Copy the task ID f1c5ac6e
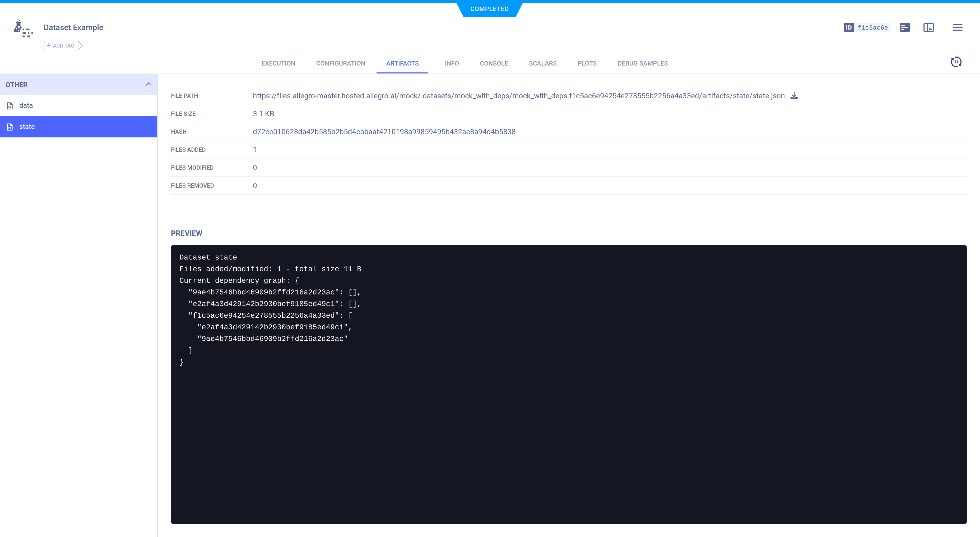This screenshot has width=980, height=537. (x=873, y=27)
